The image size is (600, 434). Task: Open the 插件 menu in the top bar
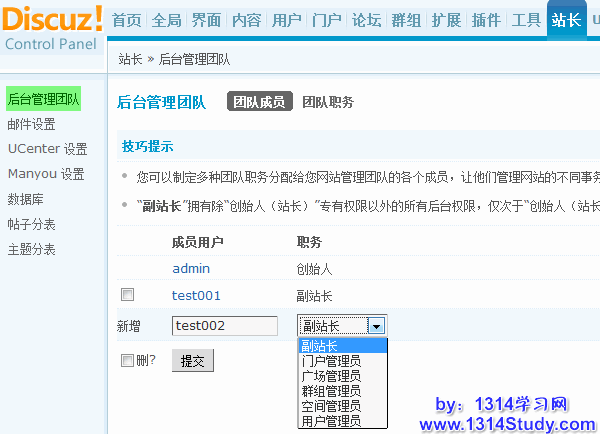pyautogui.click(x=486, y=21)
